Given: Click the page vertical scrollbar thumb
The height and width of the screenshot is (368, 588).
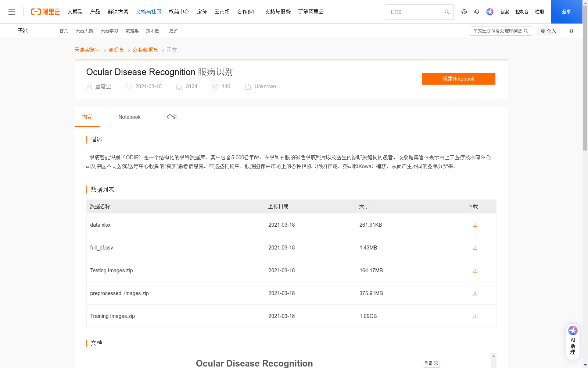Looking at the screenshot, I should click(x=585, y=78).
